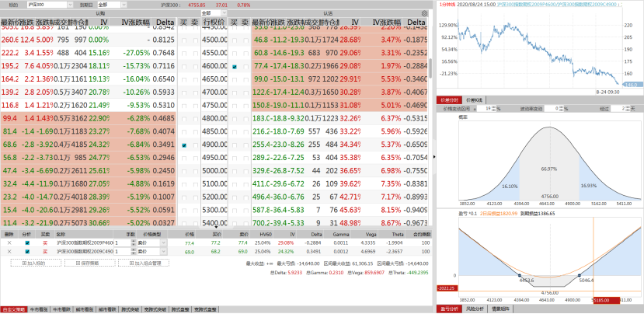
Task: Click the option chain vertical scrollbar
Action: (x=430, y=68)
